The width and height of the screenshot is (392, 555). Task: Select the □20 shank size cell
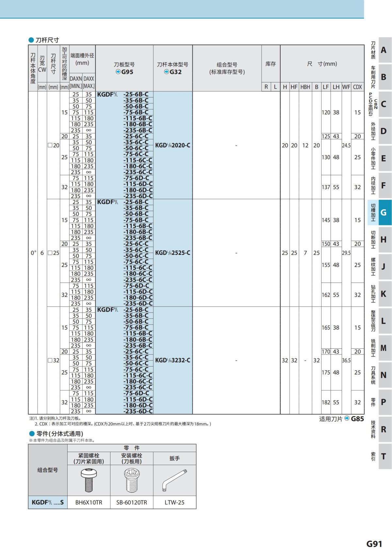[x=54, y=145]
